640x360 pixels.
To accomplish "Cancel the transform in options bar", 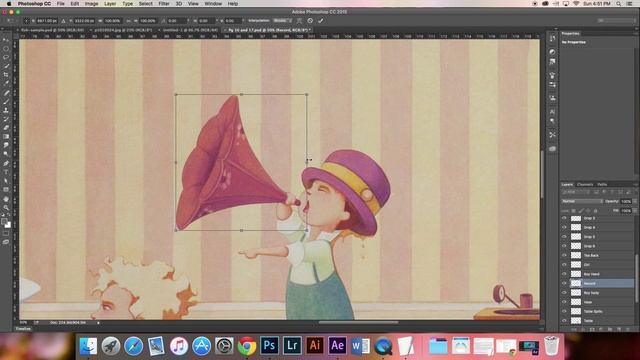I will [310, 20].
